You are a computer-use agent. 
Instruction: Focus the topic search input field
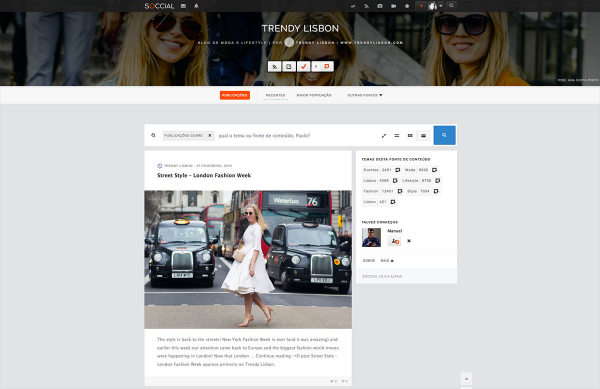(297, 135)
